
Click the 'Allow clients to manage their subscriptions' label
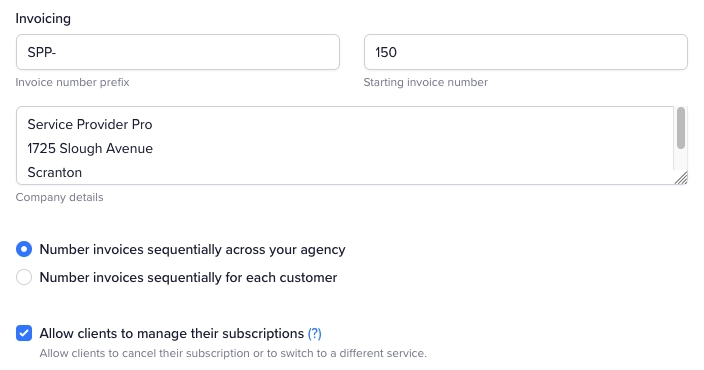tap(172, 334)
